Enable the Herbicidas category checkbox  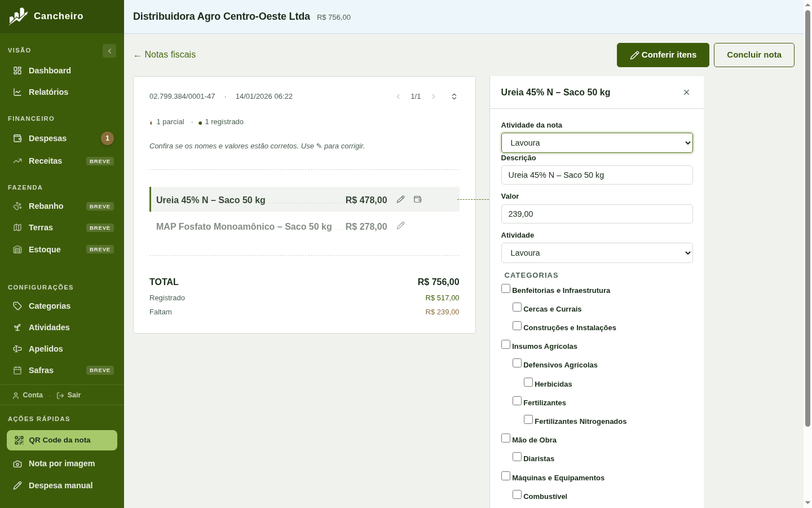(528, 382)
